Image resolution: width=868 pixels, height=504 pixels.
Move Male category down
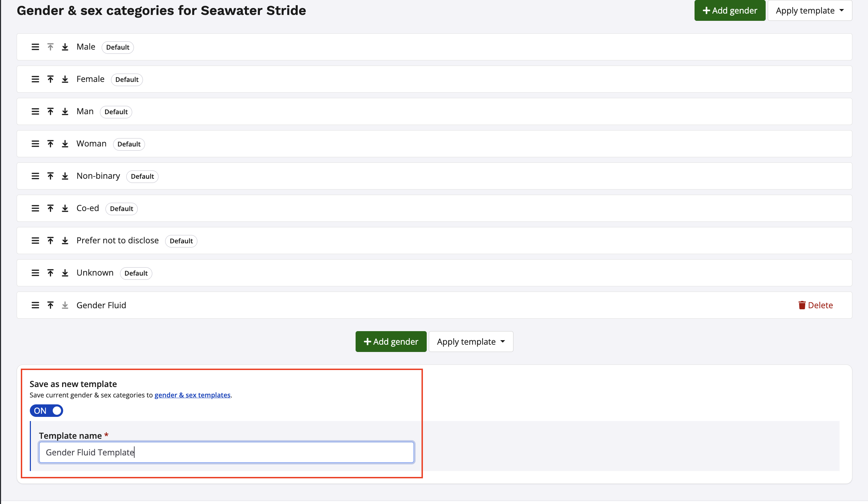65,47
